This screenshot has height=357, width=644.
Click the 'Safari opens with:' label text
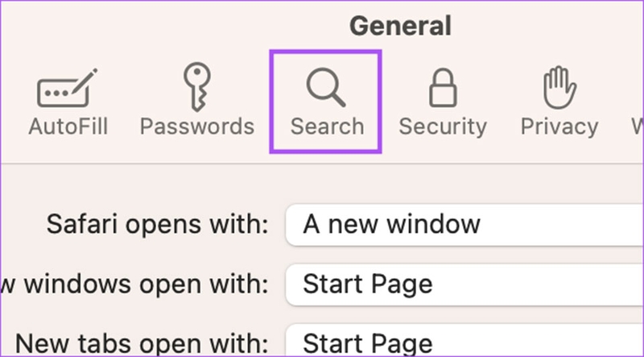point(157,225)
